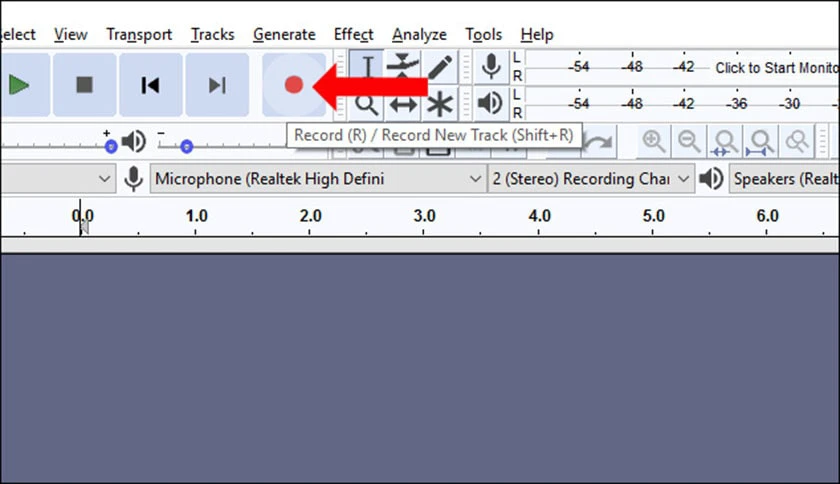Click the 3.0 mark on the timeline
840x484 pixels.
tap(424, 216)
